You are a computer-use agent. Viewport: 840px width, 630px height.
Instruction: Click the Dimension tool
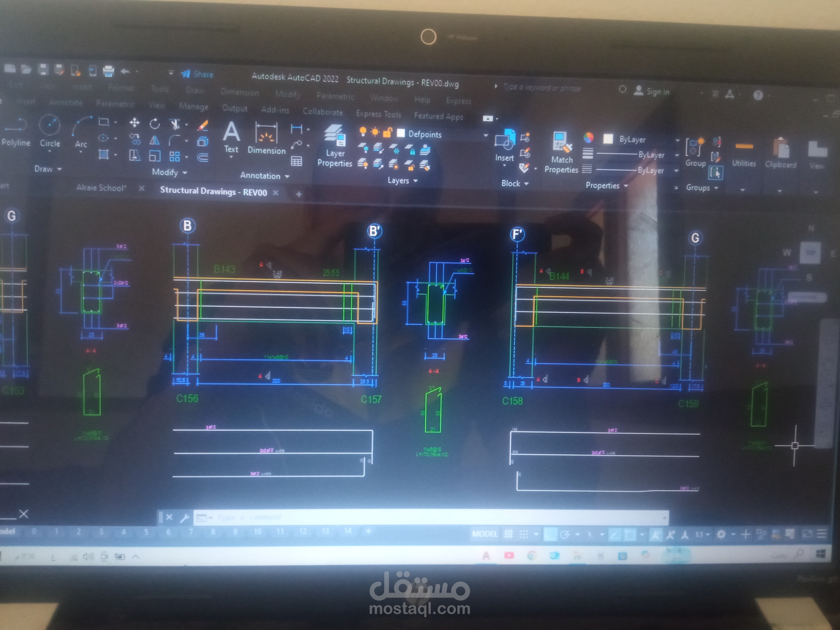coord(267,138)
